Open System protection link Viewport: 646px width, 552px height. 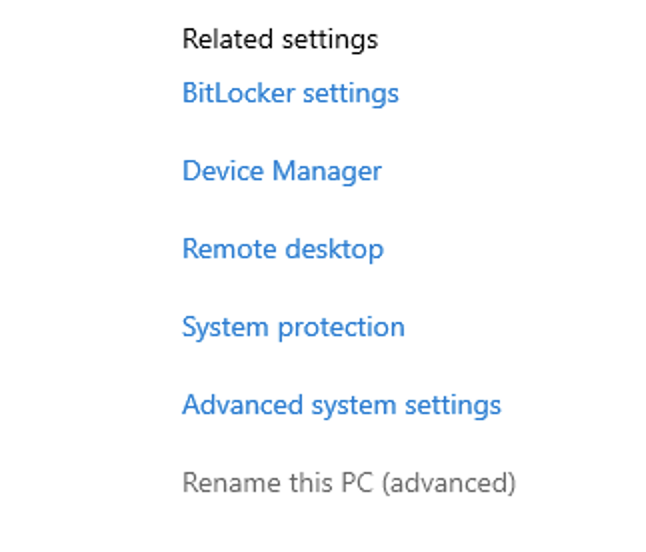(x=293, y=327)
